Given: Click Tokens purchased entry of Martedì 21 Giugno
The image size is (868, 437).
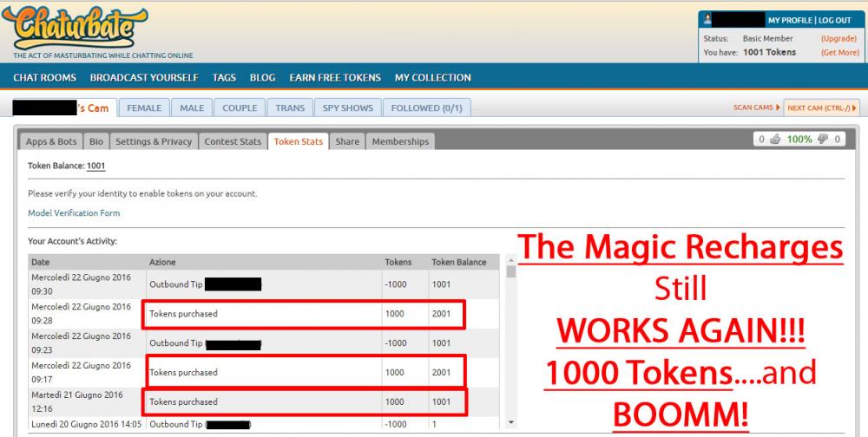Looking at the screenshot, I should click(x=183, y=401).
